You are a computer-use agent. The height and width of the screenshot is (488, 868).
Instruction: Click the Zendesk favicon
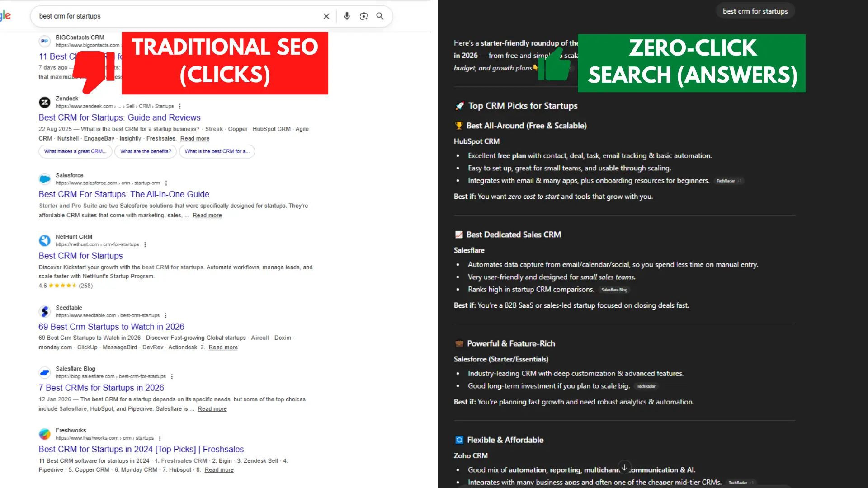coord(44,102)
